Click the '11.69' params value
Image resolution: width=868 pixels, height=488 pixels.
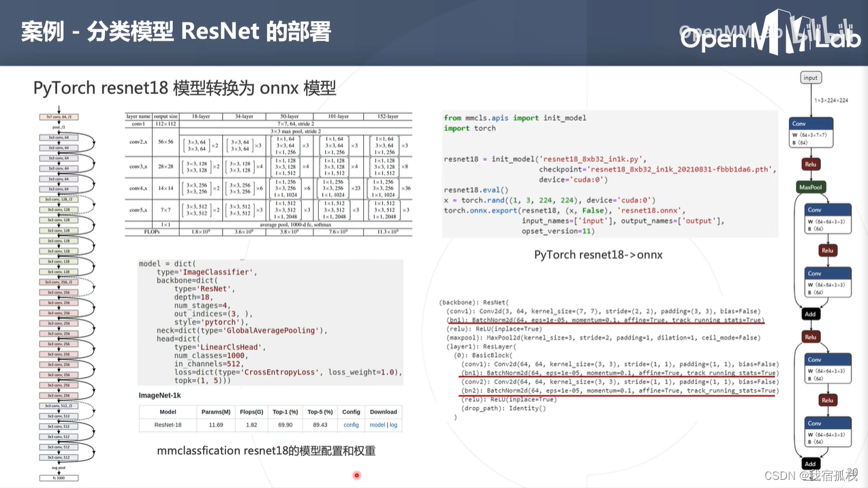[x=216, y=425]
